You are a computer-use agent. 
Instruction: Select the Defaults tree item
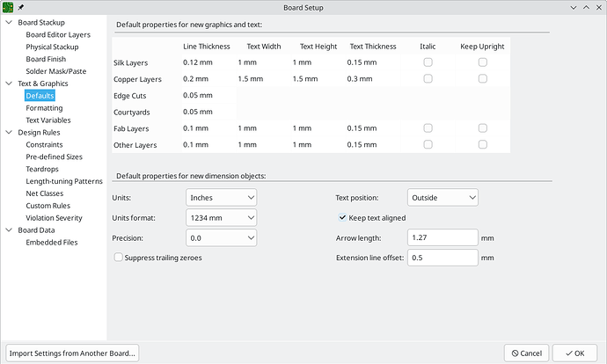tap(40, 96)
